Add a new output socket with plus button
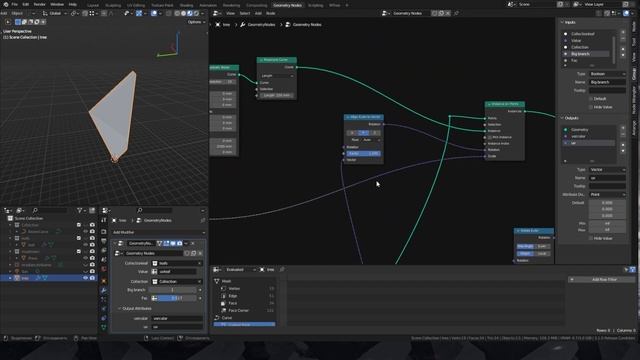 pyautogui.click(x=623, y=128)
